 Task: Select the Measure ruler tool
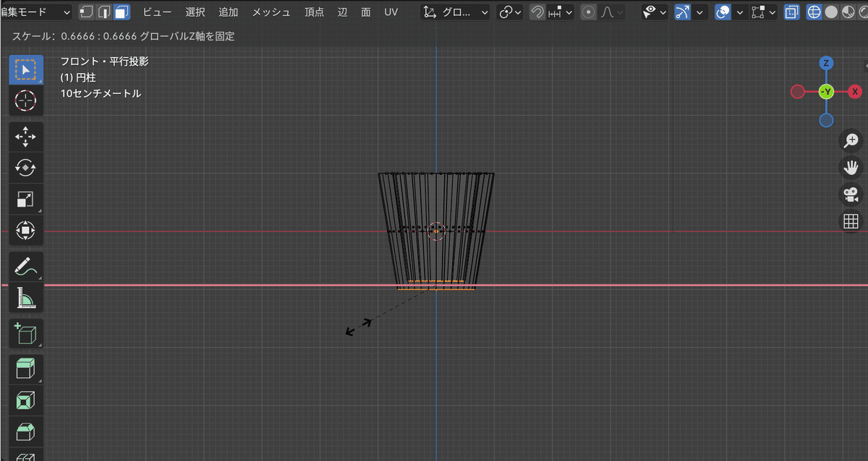pos(25,298)
